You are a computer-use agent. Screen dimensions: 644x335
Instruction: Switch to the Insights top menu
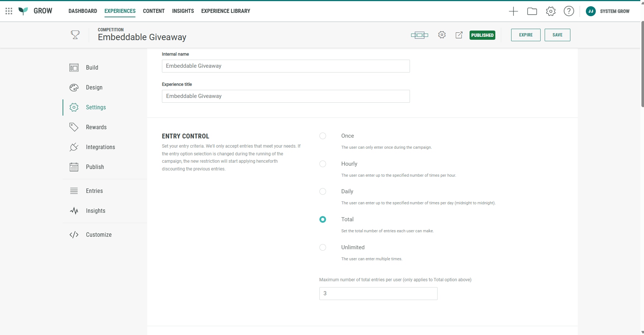183,11
